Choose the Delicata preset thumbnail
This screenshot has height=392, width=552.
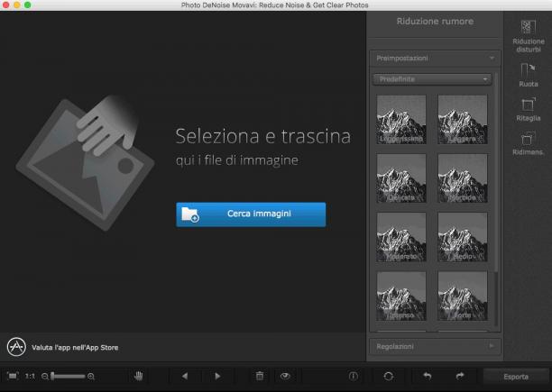coord(401,178)
